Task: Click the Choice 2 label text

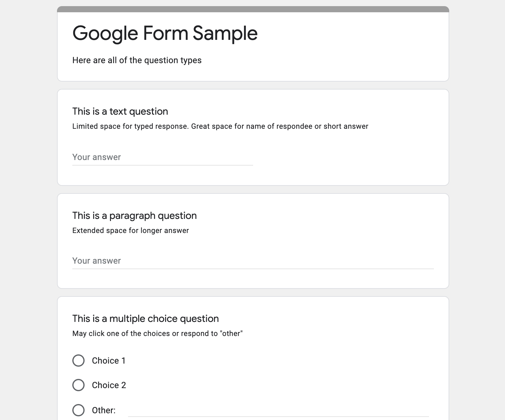Action: pos(109,385)
